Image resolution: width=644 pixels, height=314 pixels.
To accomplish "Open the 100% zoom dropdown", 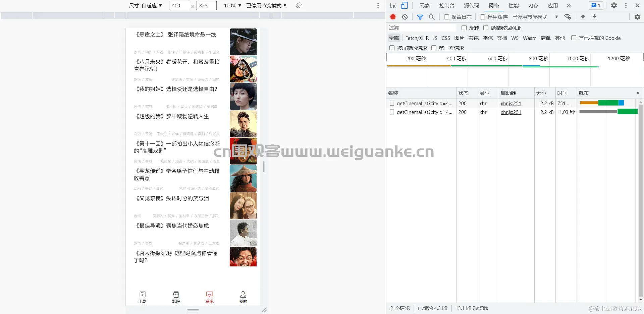I will coord(232,5).
